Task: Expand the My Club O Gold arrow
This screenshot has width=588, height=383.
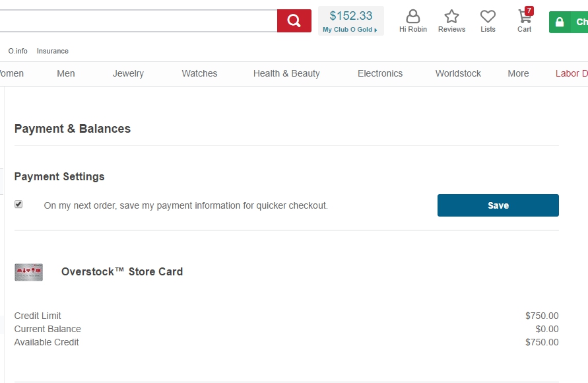Action: (376, 30)
